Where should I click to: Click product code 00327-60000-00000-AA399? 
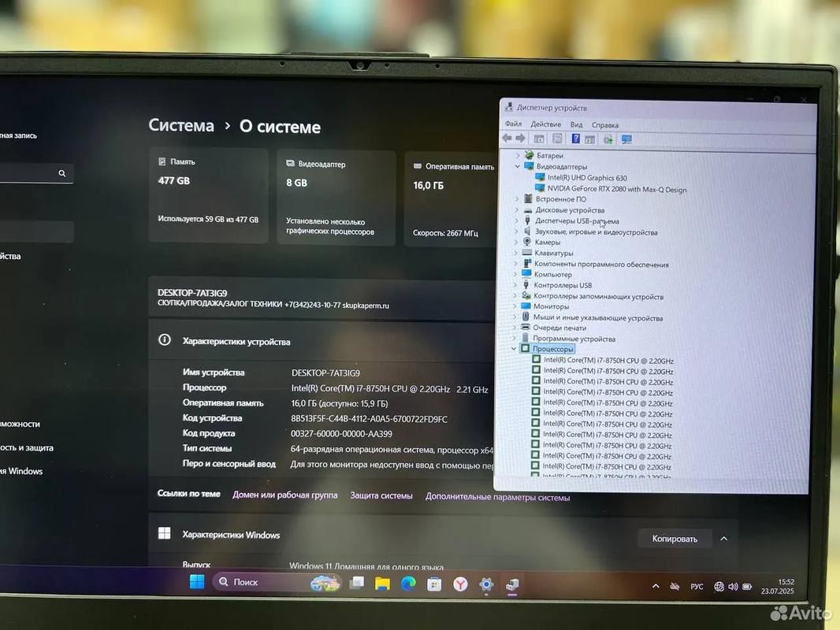341,434
